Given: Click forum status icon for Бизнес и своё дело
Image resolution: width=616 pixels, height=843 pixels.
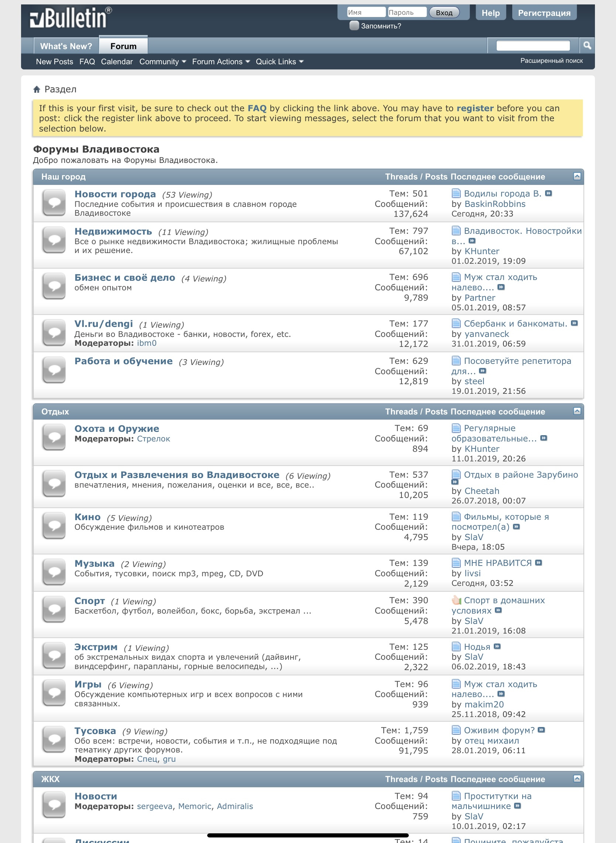Looking at the screenshot, I should click(x=54, y=287).
